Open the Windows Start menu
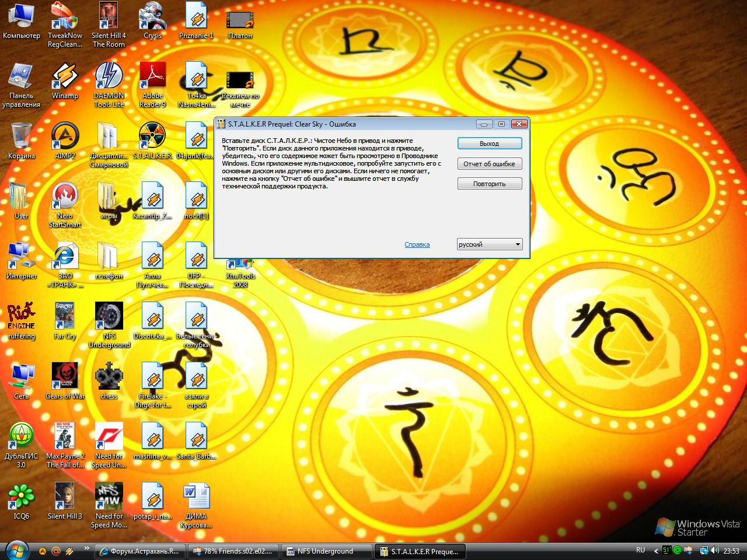Screen dimensions: 747x560 16,550
